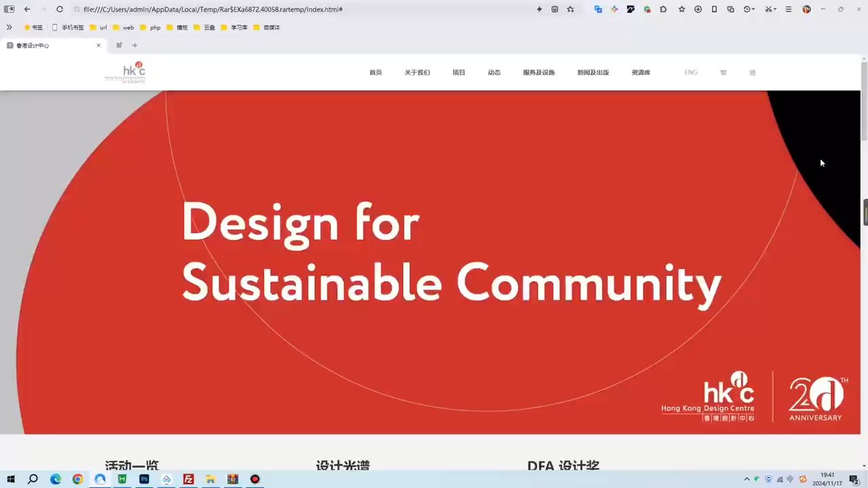Screen dimensions: 868x488
Task: Open the php bookmark folder
Action: [x=150, y=28]
